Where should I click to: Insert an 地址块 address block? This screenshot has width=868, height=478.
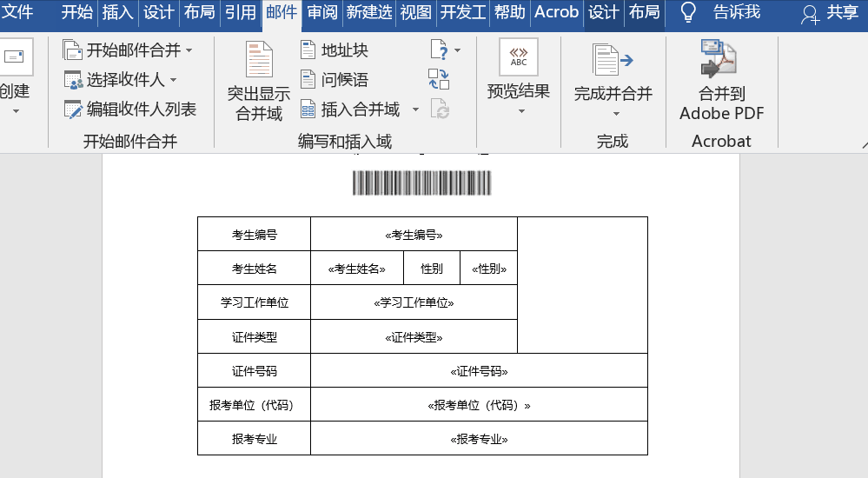(335, 50)
